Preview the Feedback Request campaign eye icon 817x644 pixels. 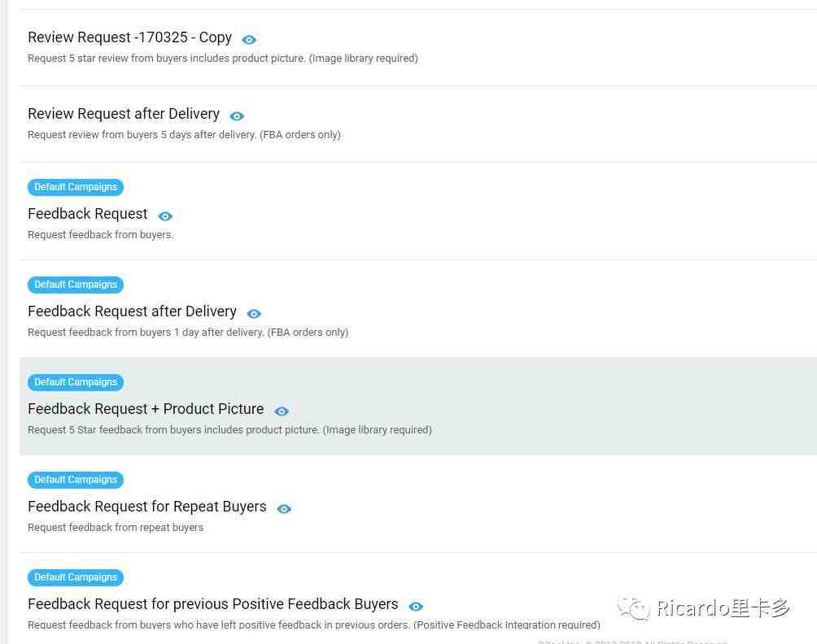tap(165, 216)
